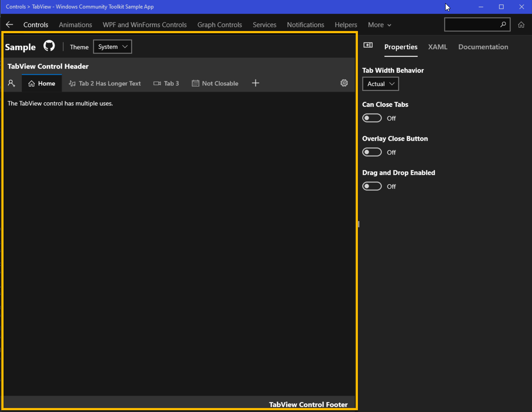The height and width of the screenshot is (412, 532).
Task: Click the search magnifier icon
Action: point(503,25)
